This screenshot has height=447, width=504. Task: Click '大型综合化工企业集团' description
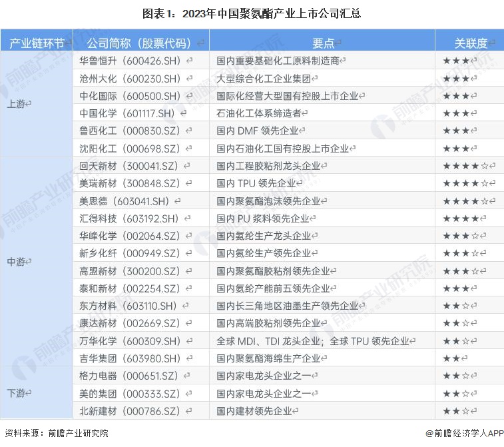pos(264,78)
